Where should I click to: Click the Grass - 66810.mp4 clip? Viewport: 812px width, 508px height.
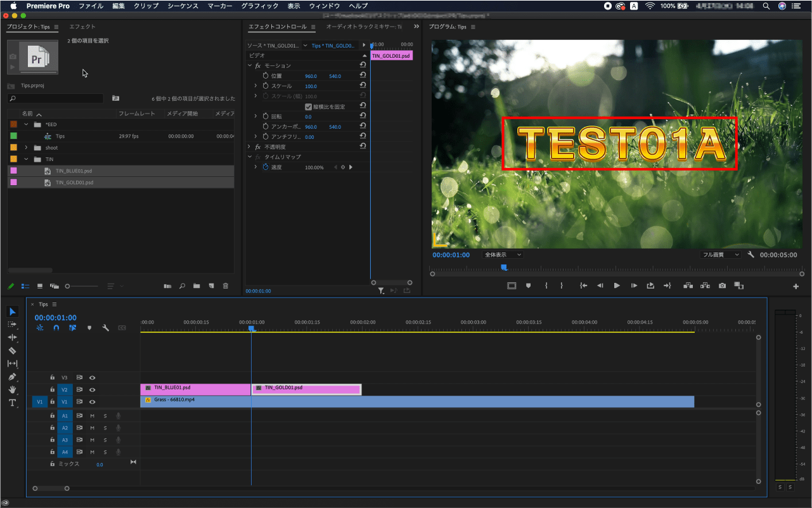(417, 401)
